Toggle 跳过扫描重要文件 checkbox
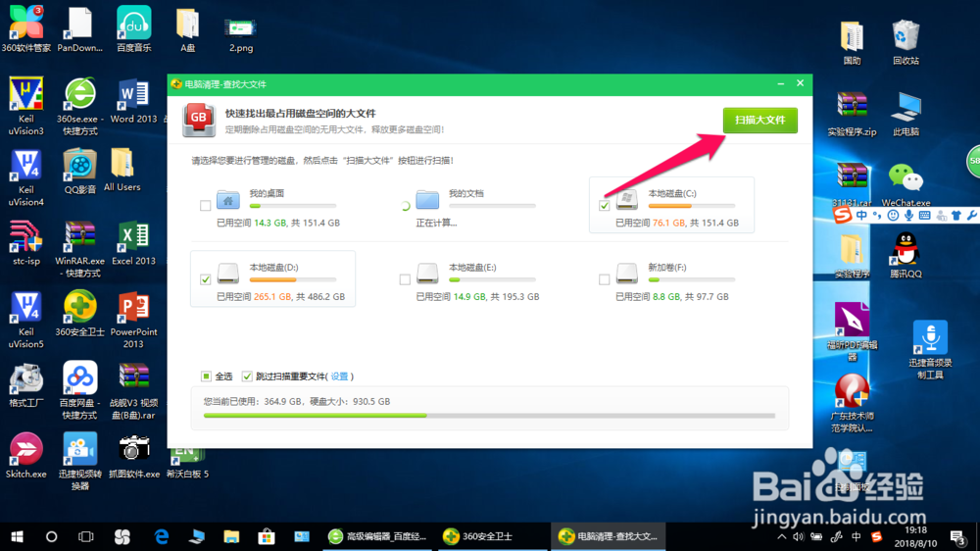The height and width of the screenshot is (551, 980). [x=247, y=376]
